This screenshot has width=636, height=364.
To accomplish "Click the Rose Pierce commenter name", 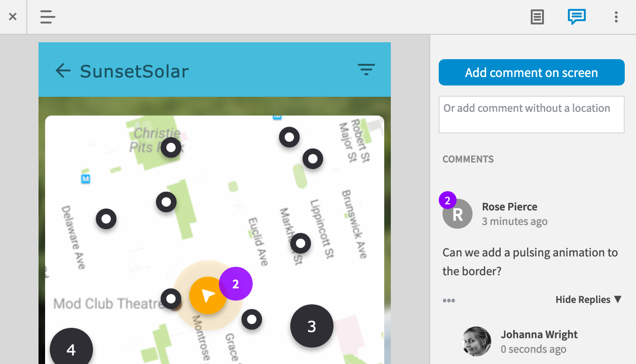I will (509, 207).
